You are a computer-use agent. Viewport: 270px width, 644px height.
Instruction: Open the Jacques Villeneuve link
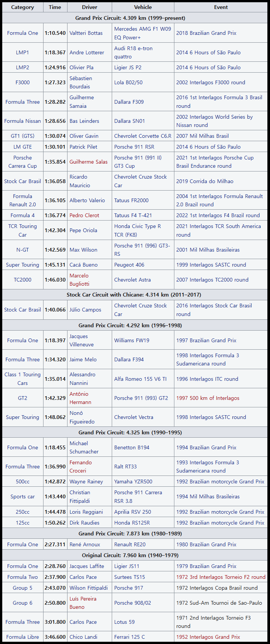click(x=81, y=340)
